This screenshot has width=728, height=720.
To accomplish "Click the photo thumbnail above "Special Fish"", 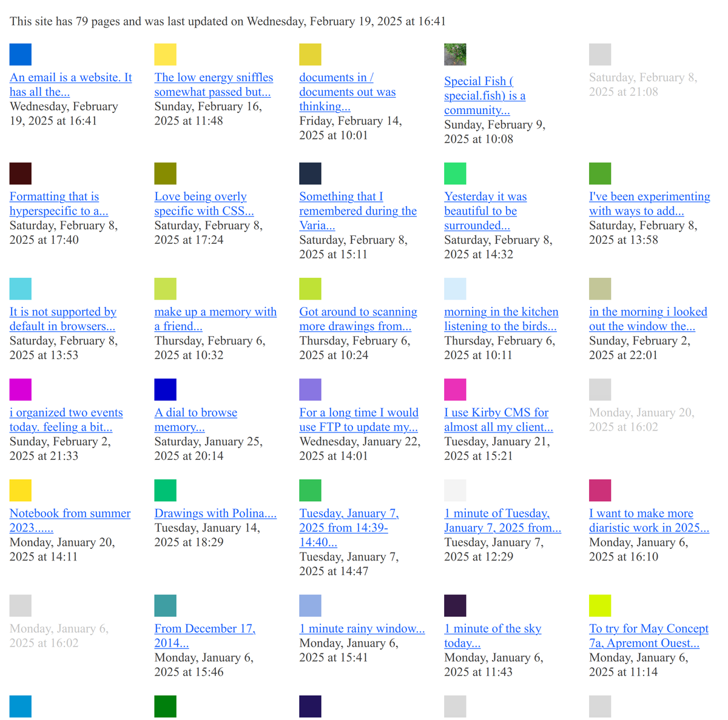I will coord(455,55).
